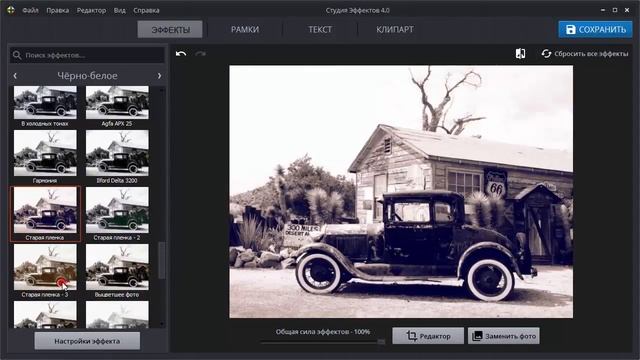Viewport: 640px width, 360px height.
Task: Switch to the ТЕКСТ tab
Action: point(320,29)
